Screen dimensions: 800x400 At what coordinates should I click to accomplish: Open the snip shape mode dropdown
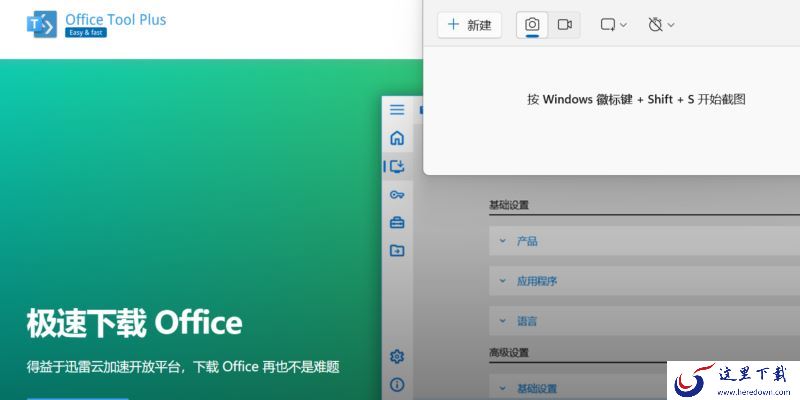coord(614,24)
